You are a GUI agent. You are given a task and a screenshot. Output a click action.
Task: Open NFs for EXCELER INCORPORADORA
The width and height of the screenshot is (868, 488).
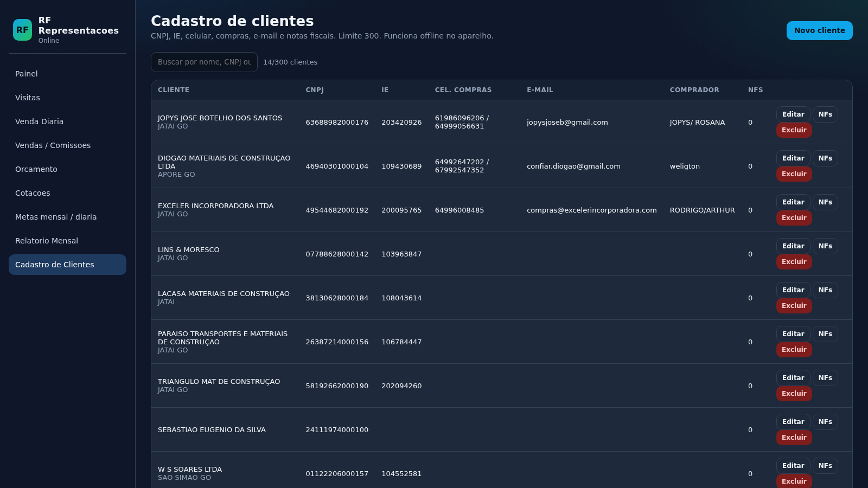pyautogui.click(x=825, y=202)
